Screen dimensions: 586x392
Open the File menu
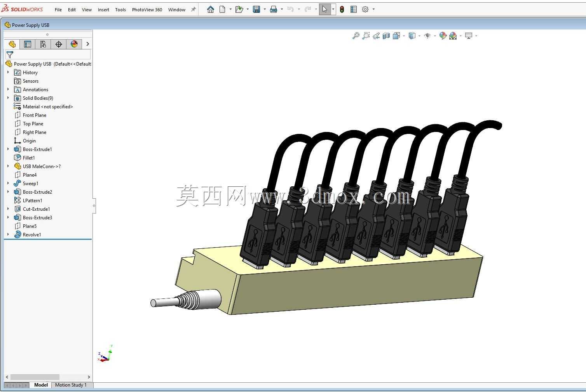point(58,10)
